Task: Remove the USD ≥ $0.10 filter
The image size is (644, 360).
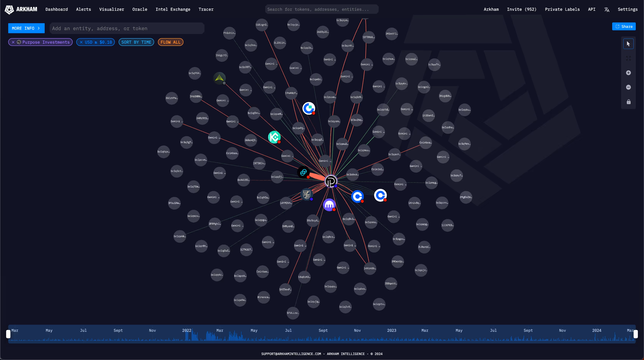Action: click(81, 42)
